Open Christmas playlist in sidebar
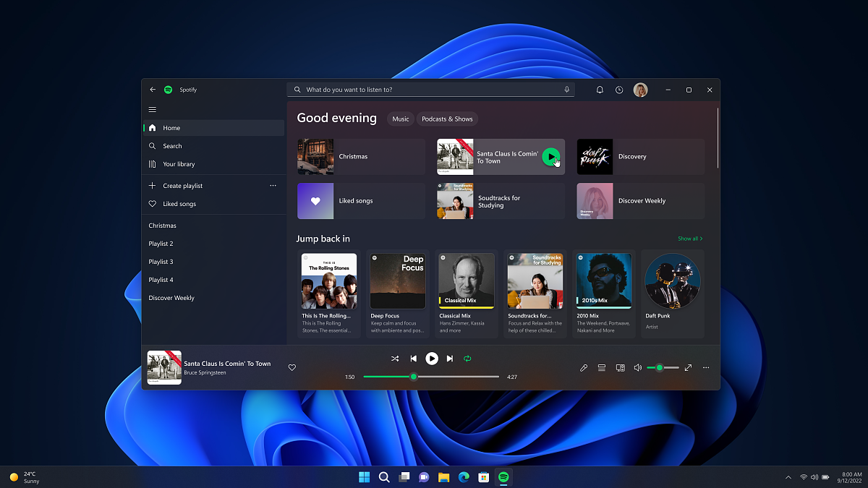 (214, 226)
